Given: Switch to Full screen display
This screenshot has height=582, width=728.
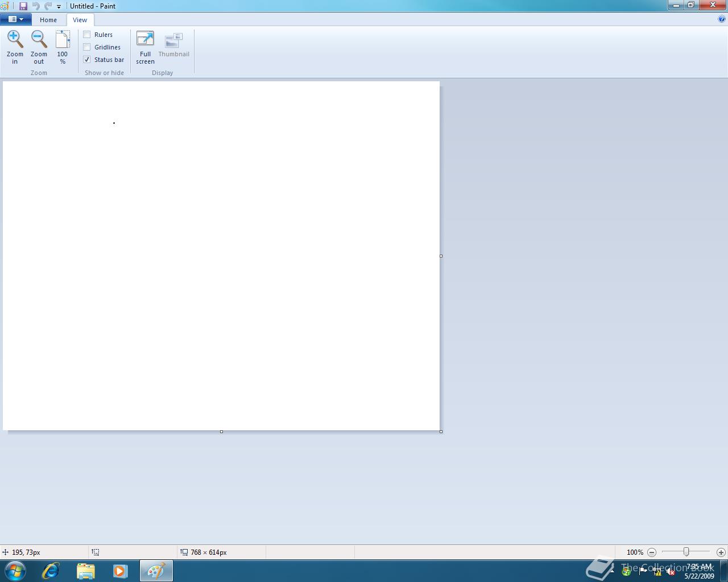Looking at the screenshot, I should (x=145, y=45).
